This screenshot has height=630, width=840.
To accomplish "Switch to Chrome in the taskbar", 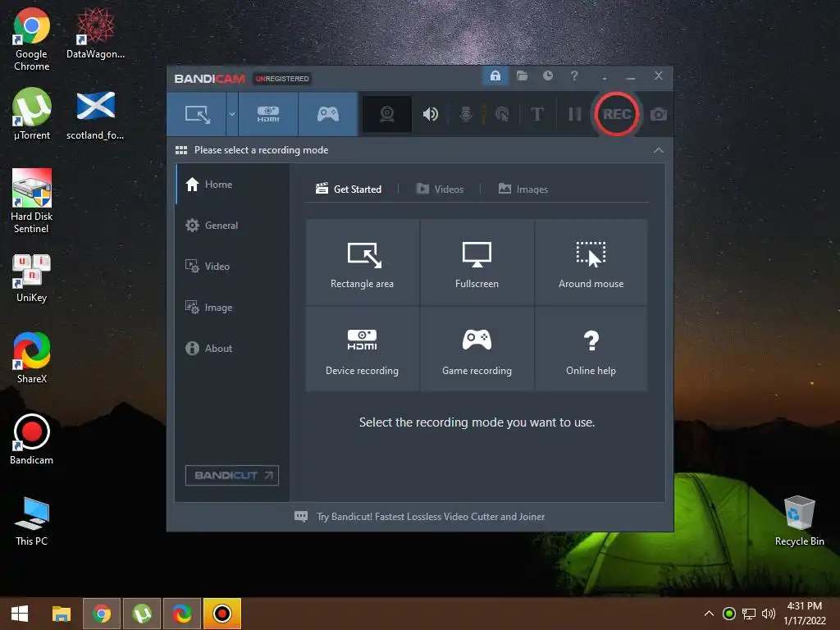I will point(101,614).
